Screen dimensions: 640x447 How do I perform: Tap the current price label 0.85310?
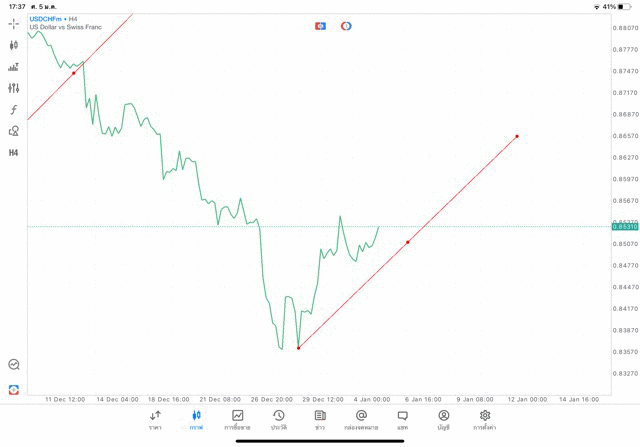click(624, 227)
